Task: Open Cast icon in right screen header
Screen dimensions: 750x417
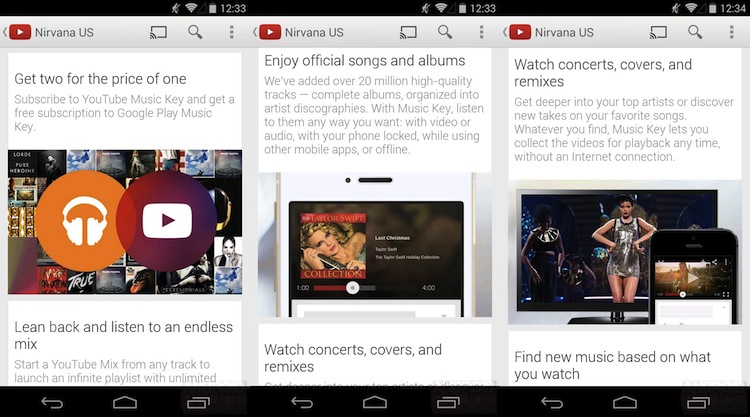Action: pos(658,32)
